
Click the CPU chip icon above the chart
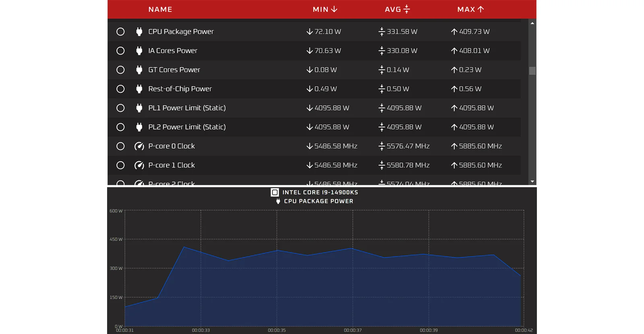275,192
